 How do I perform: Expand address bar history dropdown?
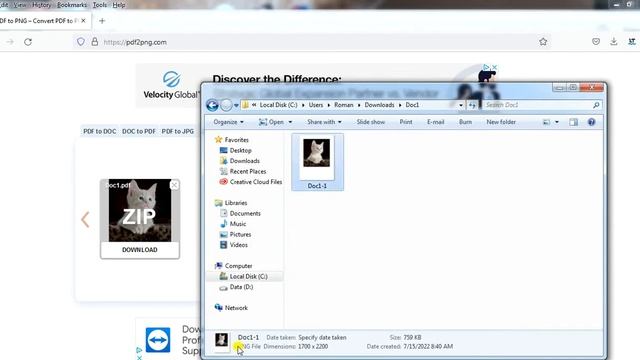[x=461, y=105]
